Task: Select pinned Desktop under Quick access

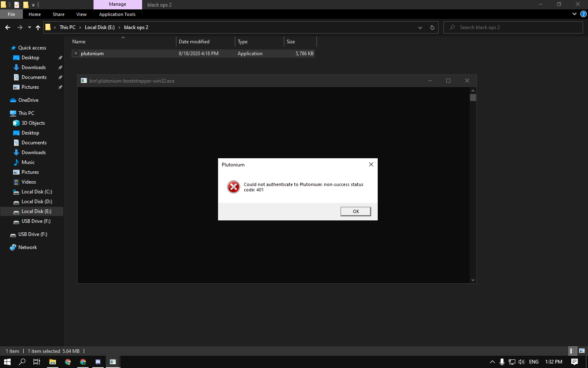Action: coord(30,58)
